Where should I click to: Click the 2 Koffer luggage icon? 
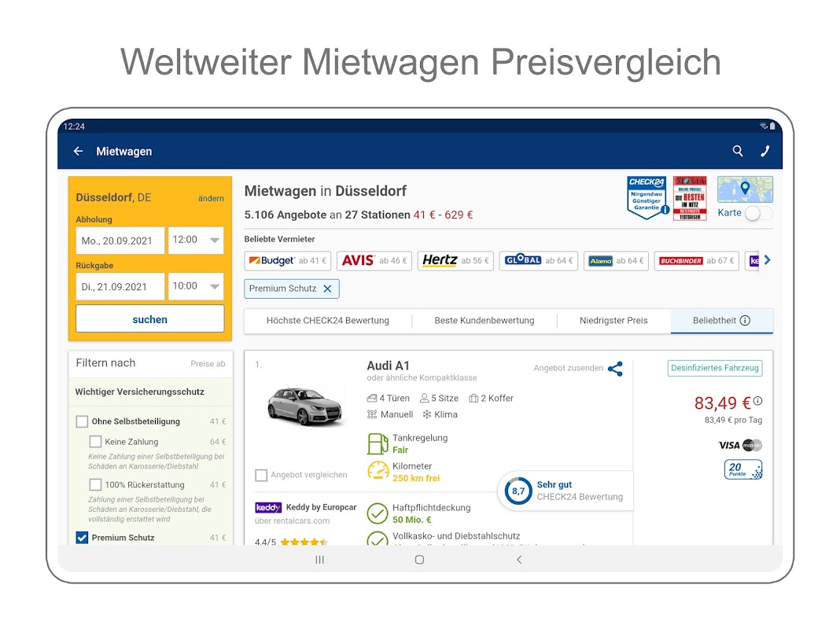point(473,399)
